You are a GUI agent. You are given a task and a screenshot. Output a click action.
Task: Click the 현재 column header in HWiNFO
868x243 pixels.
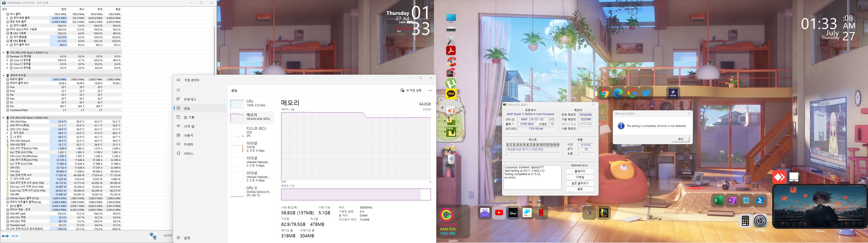pyautogui.click(x=59, y=9)
